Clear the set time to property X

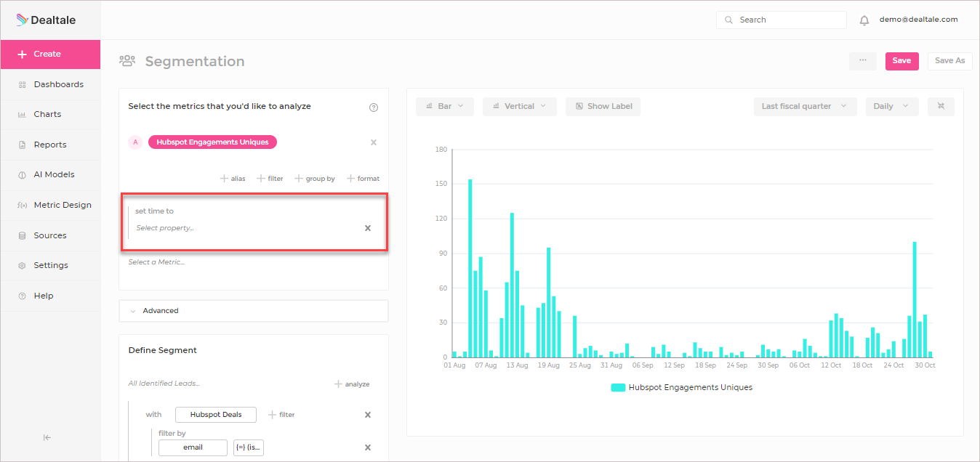click(368, 228)
